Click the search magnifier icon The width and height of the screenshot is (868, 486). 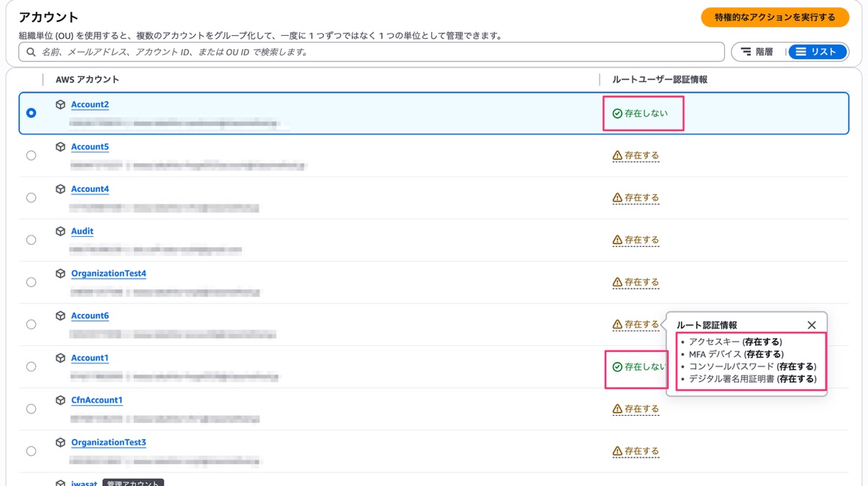[31, 52]
